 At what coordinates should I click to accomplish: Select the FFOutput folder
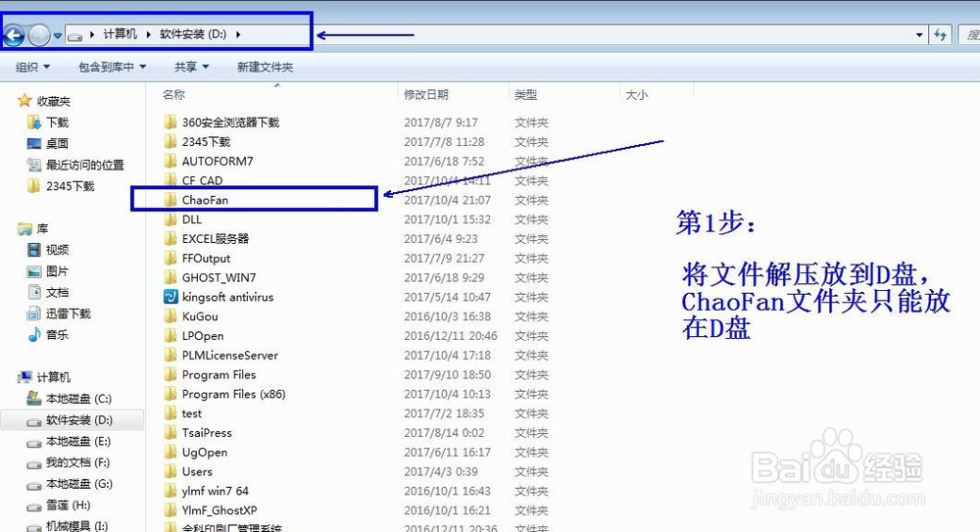206,258
